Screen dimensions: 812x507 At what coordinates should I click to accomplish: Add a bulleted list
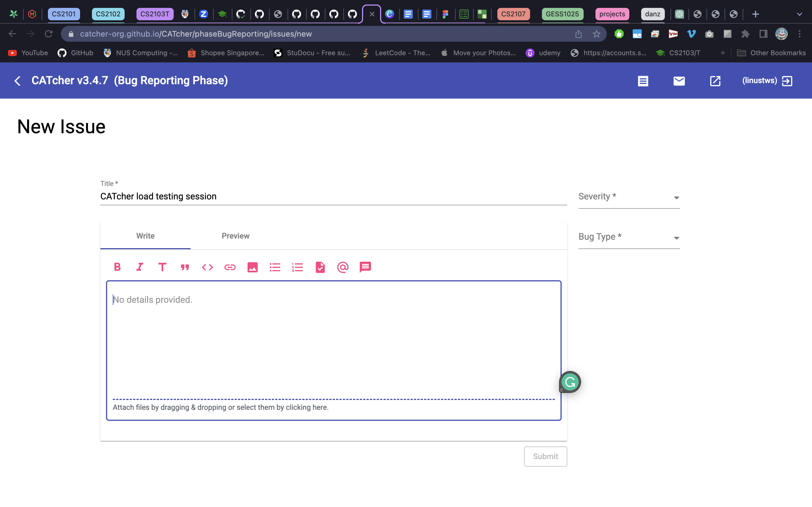point(275,267)
